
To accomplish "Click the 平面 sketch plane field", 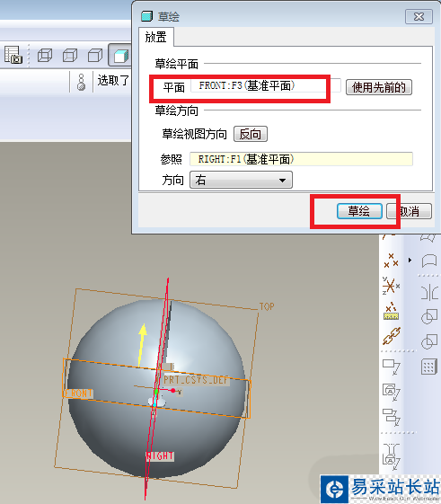I will (266, 86).
